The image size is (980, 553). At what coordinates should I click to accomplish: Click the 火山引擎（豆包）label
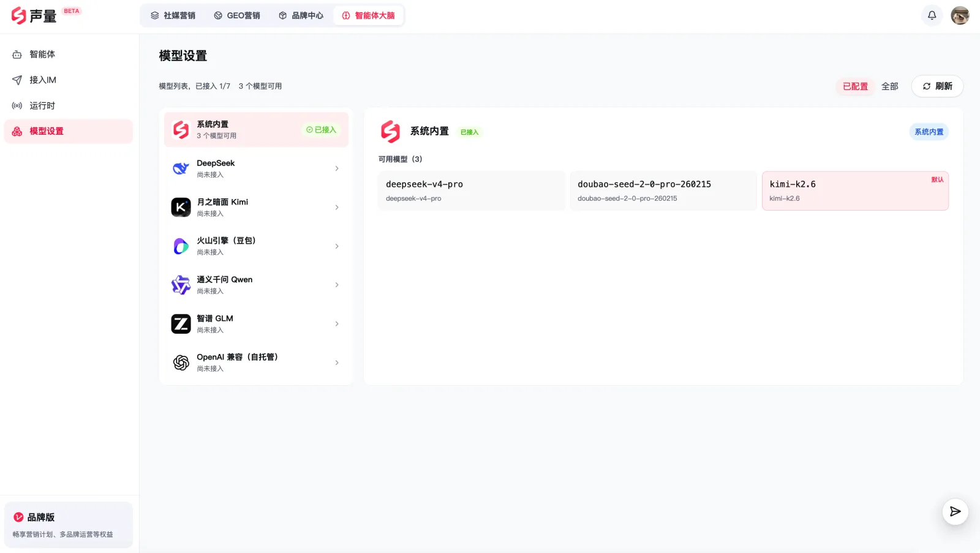pos(226,241)
